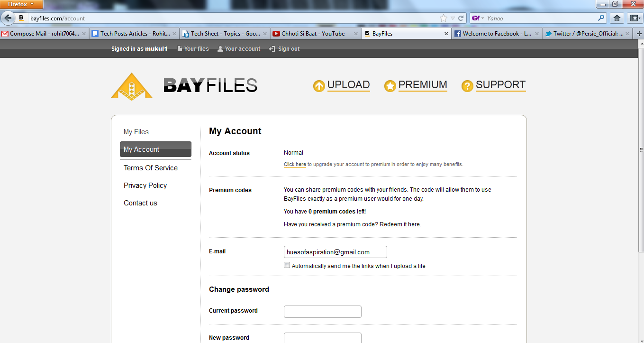
Task: Enable automatically send me the links checkbox
Action: pos(287,265)
